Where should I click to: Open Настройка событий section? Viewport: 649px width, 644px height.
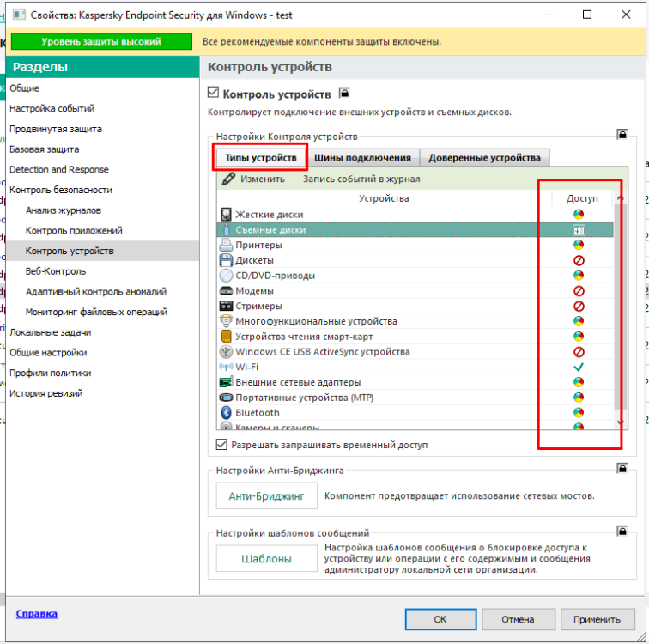[x=52, y=108]
